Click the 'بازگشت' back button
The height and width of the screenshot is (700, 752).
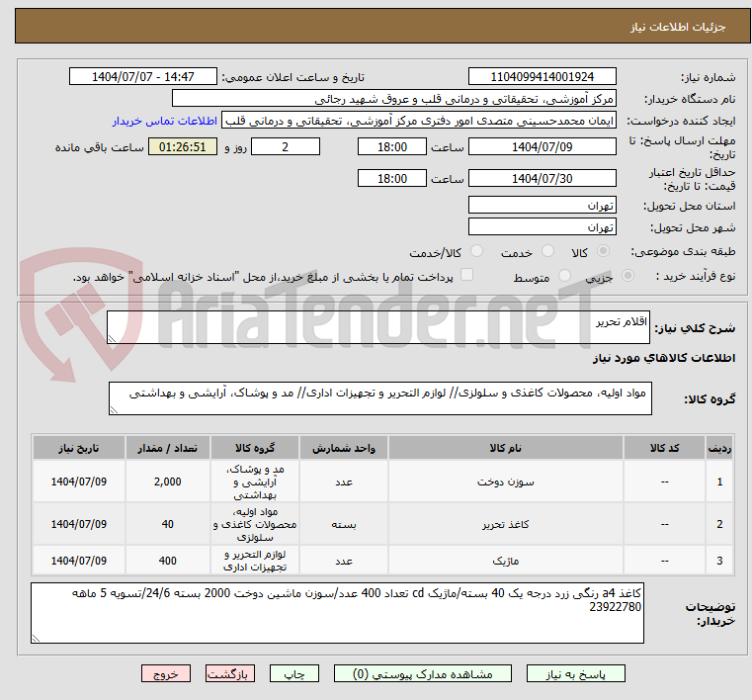click(x=230, y=673)
